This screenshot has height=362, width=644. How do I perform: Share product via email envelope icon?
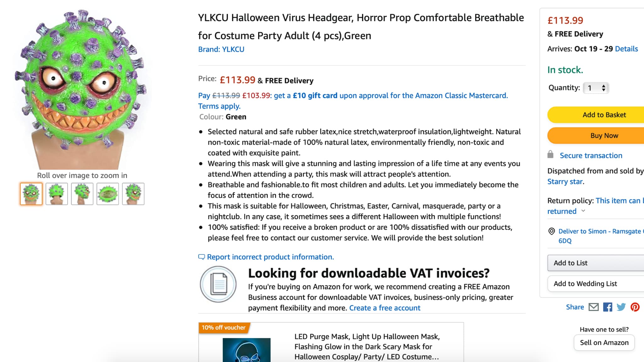coord(593,307)
